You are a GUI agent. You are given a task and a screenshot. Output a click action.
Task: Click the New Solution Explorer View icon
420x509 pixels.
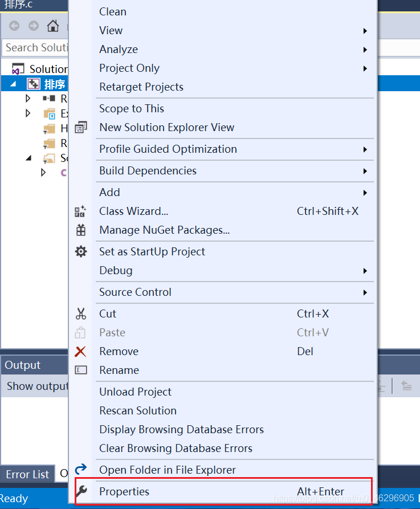pos(81,127)
